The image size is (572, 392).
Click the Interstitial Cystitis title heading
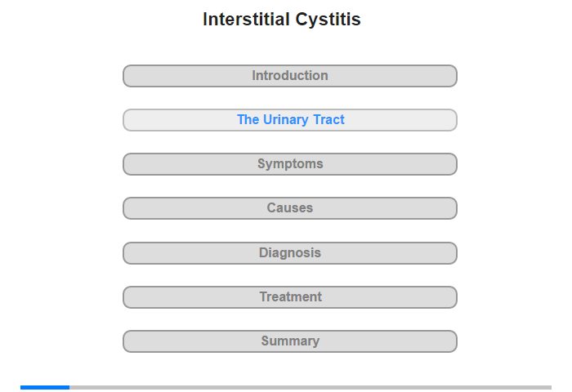[x=282, y=20]
